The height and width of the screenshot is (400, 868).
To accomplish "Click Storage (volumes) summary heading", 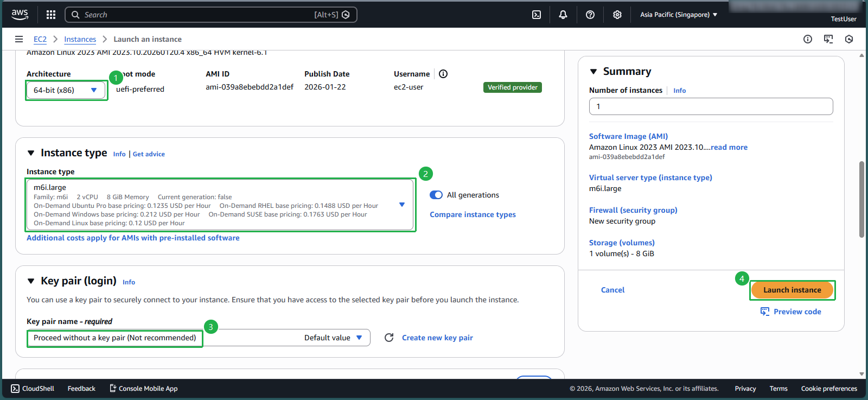I will pyautogui.click(x=622, y=243).
